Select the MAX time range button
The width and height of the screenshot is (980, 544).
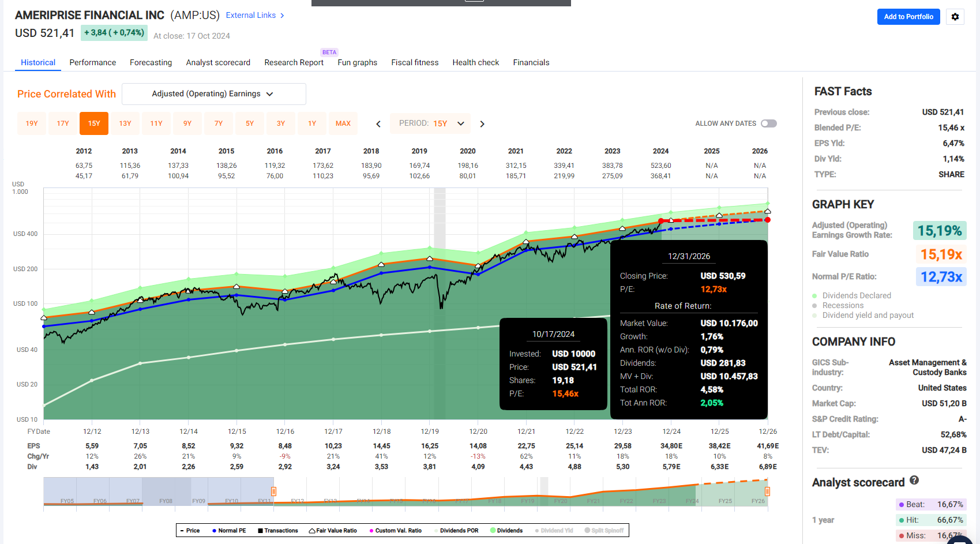(343, 123)
